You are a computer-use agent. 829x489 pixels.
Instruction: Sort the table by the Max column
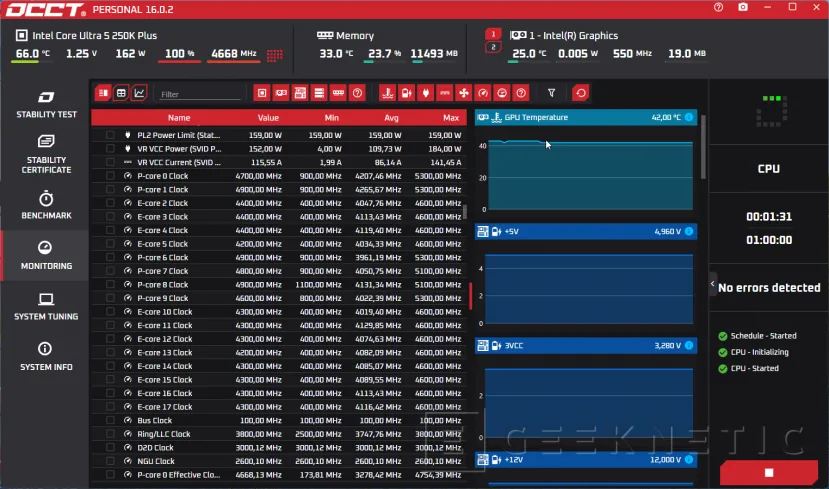(x=451, y=118)
